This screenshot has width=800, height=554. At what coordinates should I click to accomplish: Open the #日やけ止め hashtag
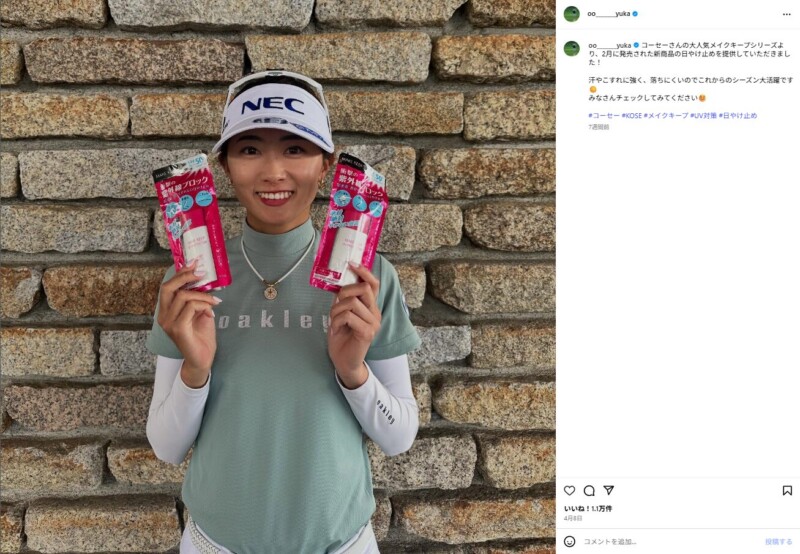738,116
